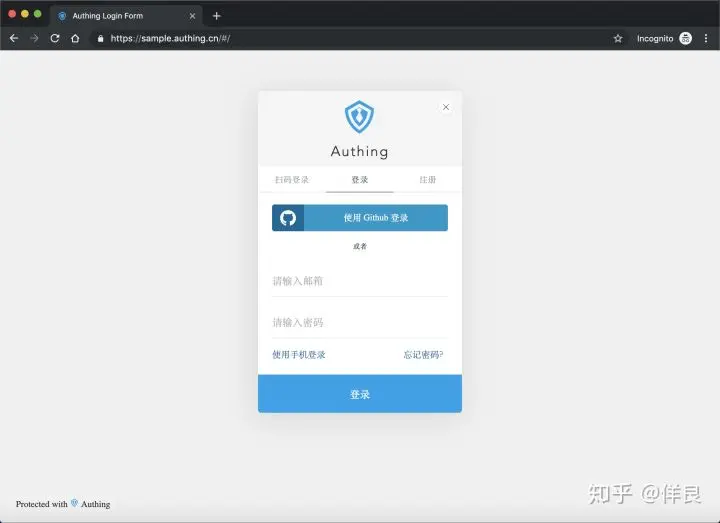Click the padlock site security icon
The width and height of the screenshot is (720, 523).
point(101,39)
